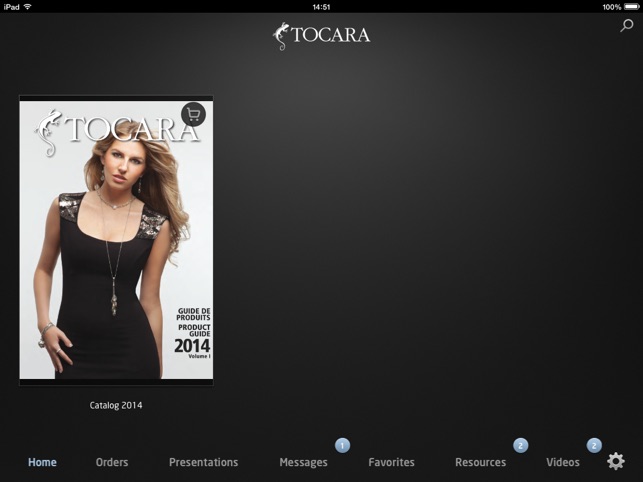Open the Catalog 2014 cover thumbnail
Image resolution: width=643 pixels, height=482 pixels.
[116, 240]
